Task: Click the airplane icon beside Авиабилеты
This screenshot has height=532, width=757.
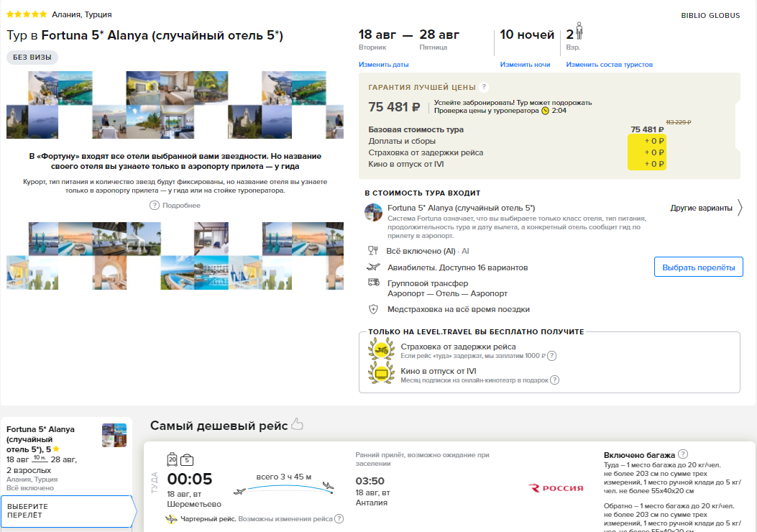Action: 373,267
